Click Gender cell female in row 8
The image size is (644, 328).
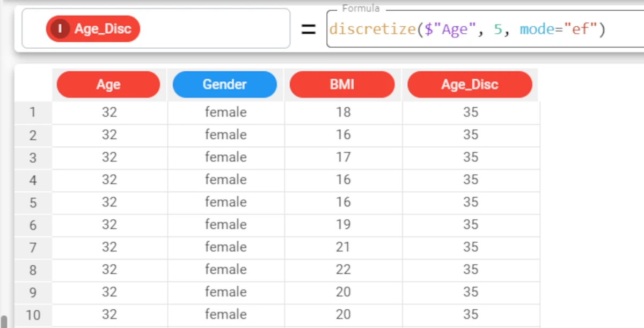click(226, 270)
